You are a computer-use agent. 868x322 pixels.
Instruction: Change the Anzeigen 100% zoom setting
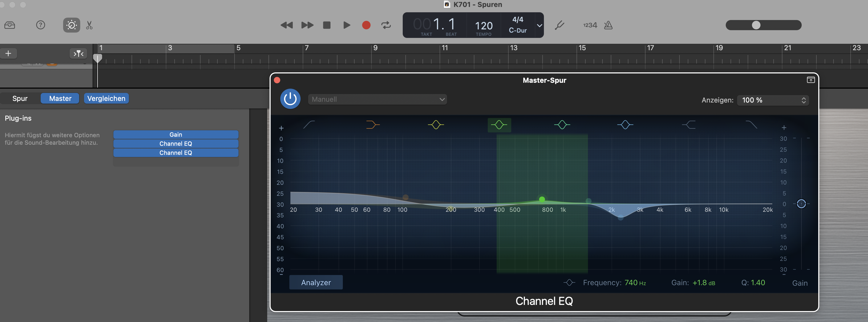(x=773, y=100)
